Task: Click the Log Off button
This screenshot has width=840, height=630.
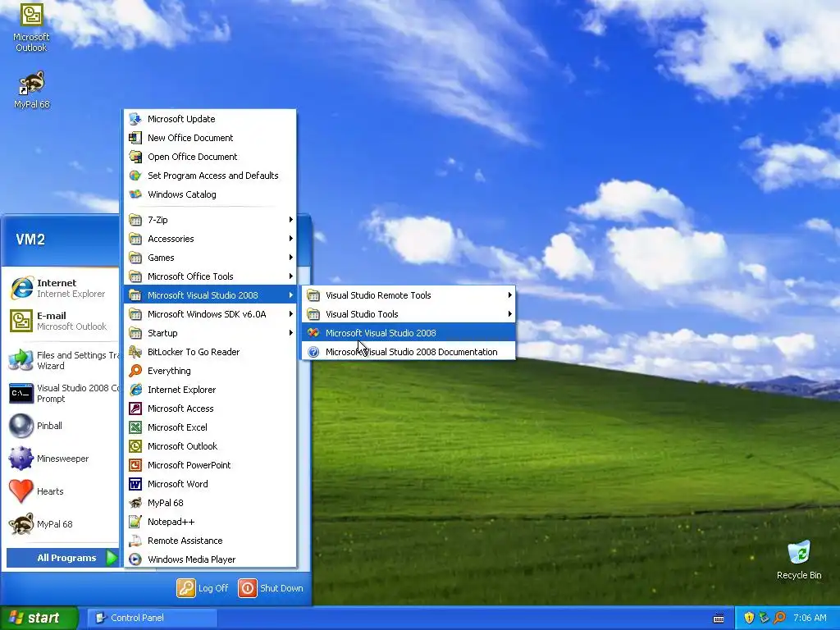Action: coord(203,587)
